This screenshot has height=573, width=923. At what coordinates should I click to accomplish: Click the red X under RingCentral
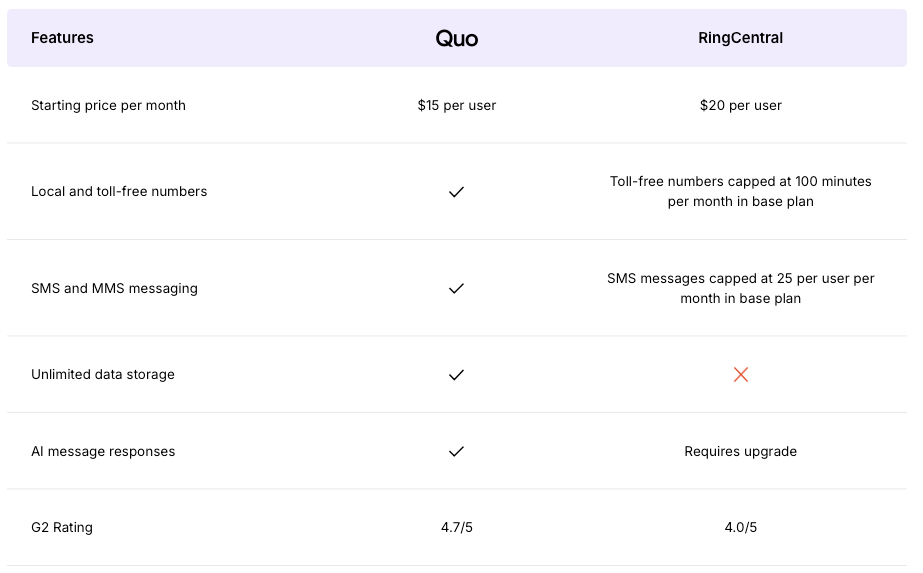pyautogui.click(x=741, y=375)
